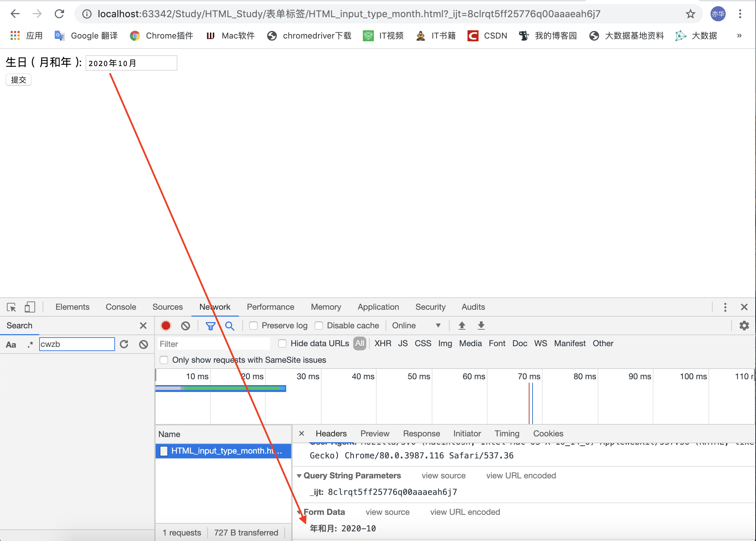Image resolution: width=756 pixels, height=541 pixels.
Task: Select the HTML_input_type_month.html request row
Action: pos(223,451)
